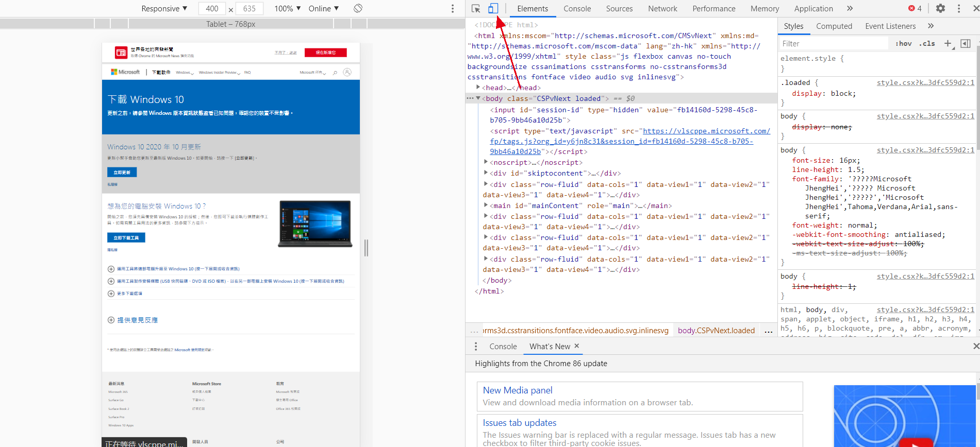Show more DevTools tabs chevron

pyautogui.click(x=850, y=8)
